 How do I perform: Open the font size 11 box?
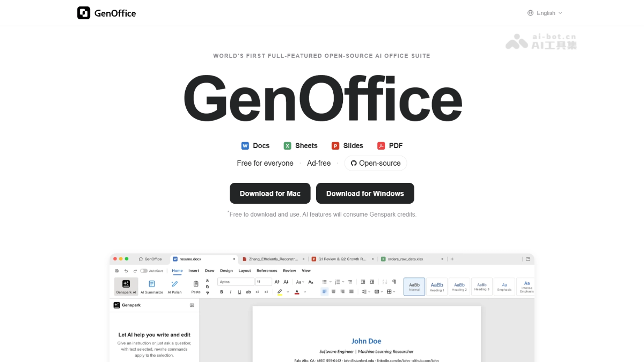tap(264, 282)
